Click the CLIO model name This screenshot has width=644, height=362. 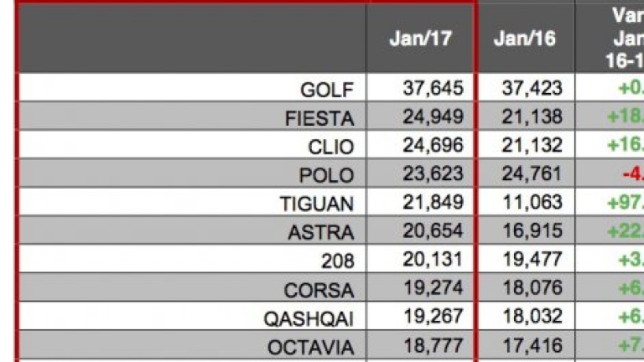pos(331,147)
